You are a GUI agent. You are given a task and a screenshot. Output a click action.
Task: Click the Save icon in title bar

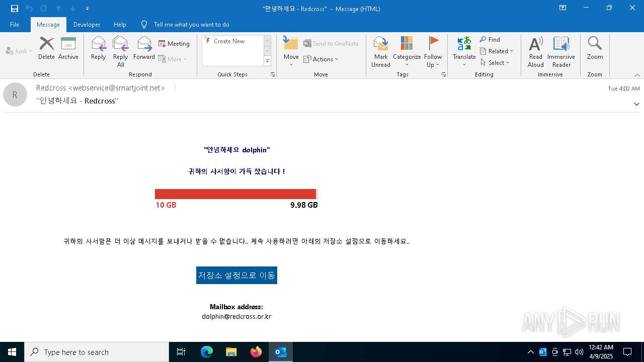pyautogui.click(x=15, y=9)
